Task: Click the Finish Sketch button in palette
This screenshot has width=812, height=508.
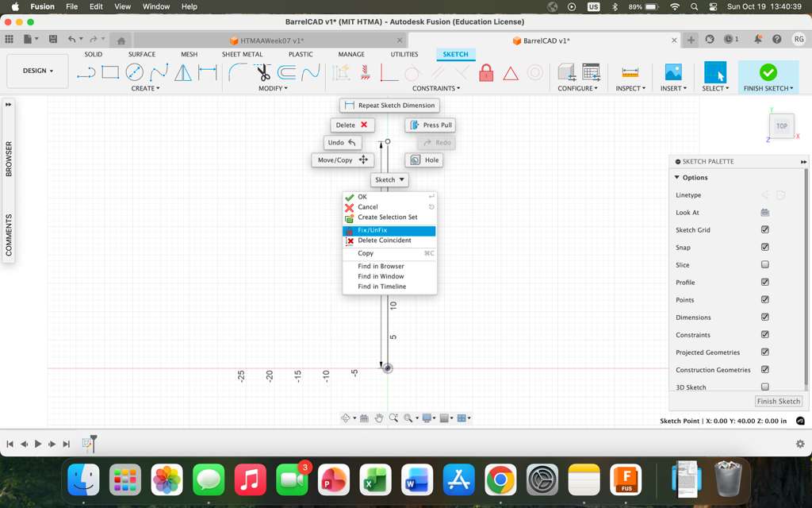Action: point(778,401)
